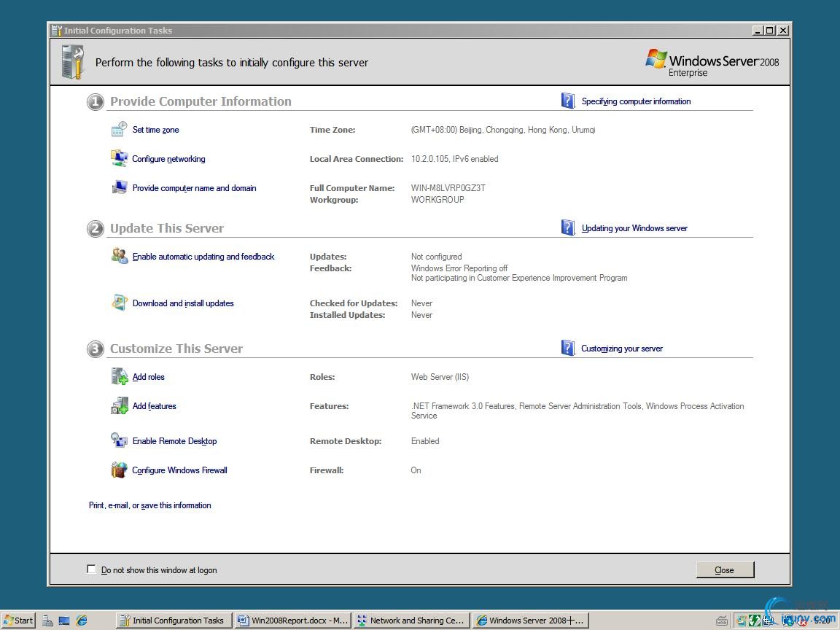This screenshot has width=840, height=630.
Task: Open Print, e-mail, or save this information
Action: tap(150, 505)
